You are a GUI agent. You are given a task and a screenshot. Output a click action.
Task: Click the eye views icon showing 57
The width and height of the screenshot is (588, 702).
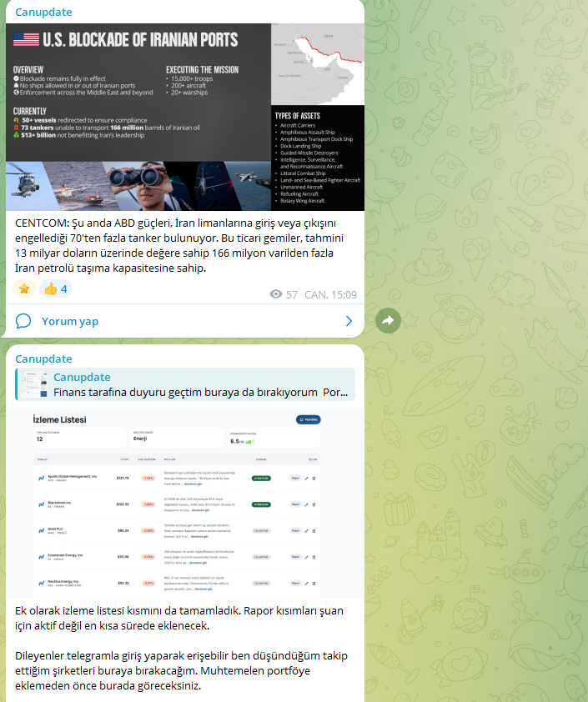[x=276, y=294]
